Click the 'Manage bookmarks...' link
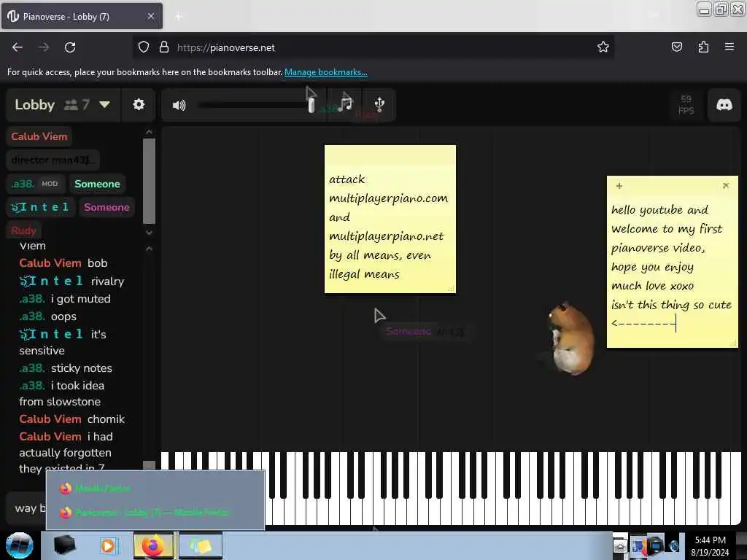 pyautogui.click(x=326, y=72)
